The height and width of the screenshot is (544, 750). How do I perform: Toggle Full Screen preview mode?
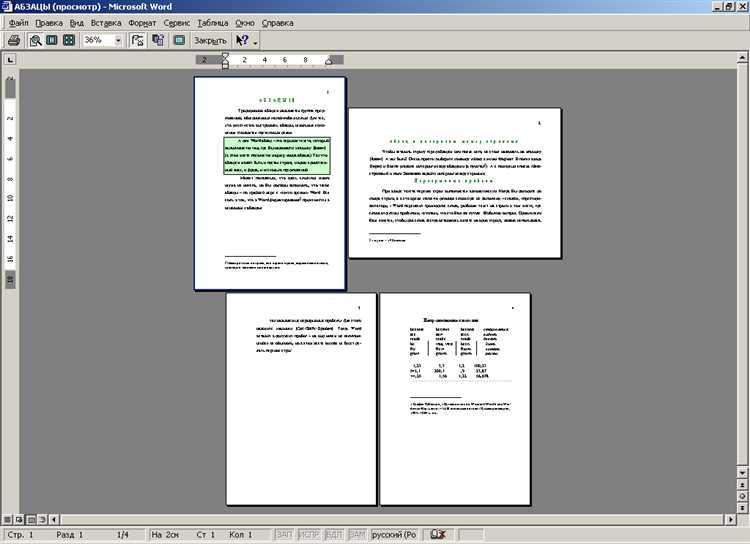[179, 41]
